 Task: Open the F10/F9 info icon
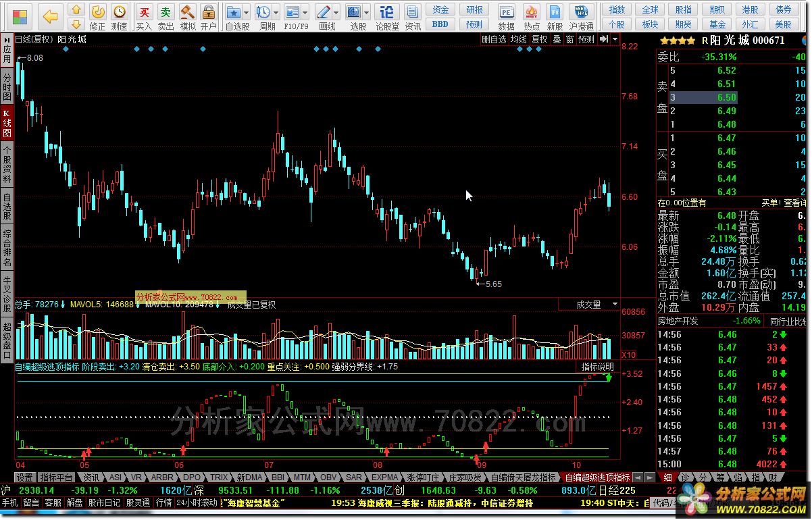(293, 12)
